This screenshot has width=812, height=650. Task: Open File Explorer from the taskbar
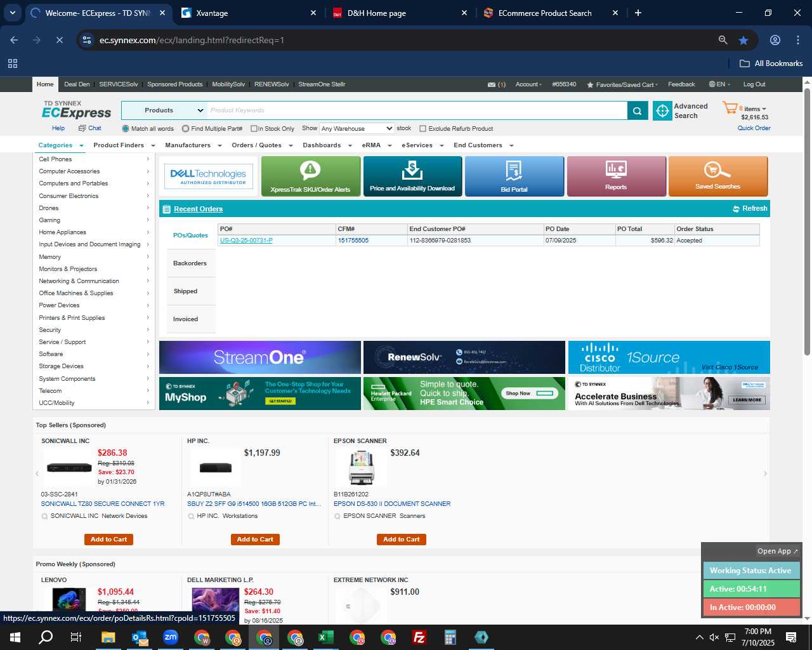[108, 637]
